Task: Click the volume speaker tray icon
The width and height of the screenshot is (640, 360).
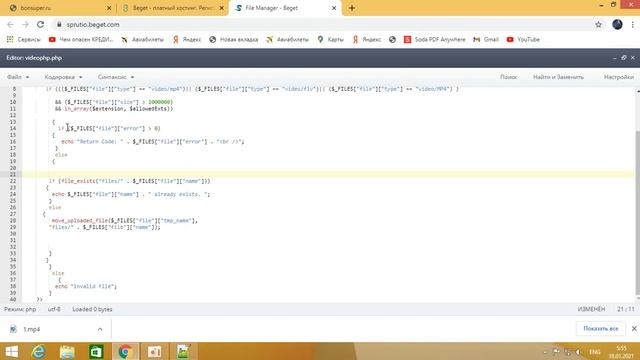Action: [x=579, y=352]
